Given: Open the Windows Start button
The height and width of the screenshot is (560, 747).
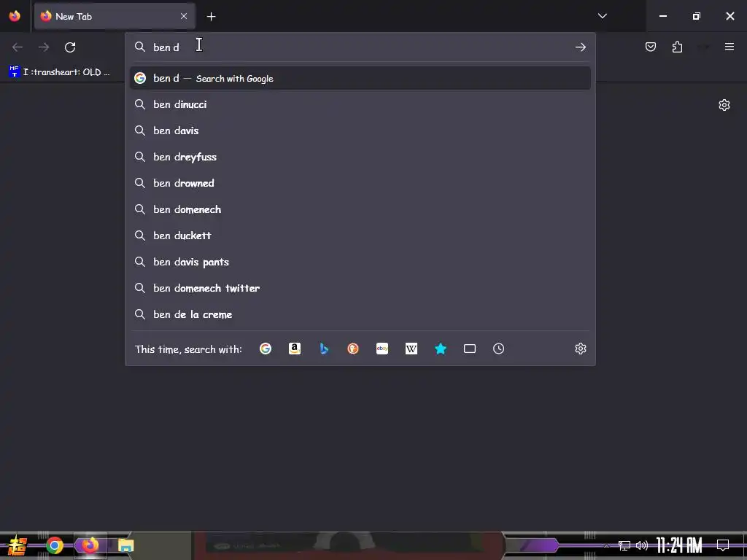Looking at the screenshot, I should click(18, 545).
